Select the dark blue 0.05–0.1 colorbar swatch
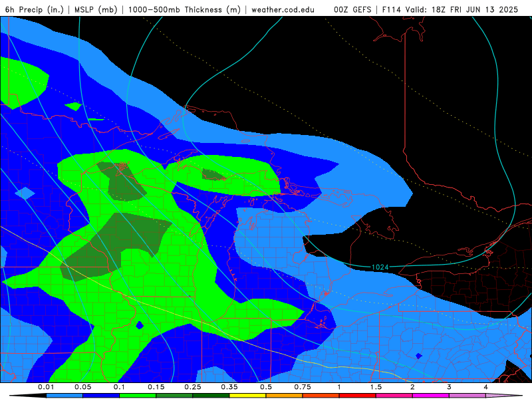Image resolution: width=532 pixels, height=399 pixels. [x=101, y=396]
